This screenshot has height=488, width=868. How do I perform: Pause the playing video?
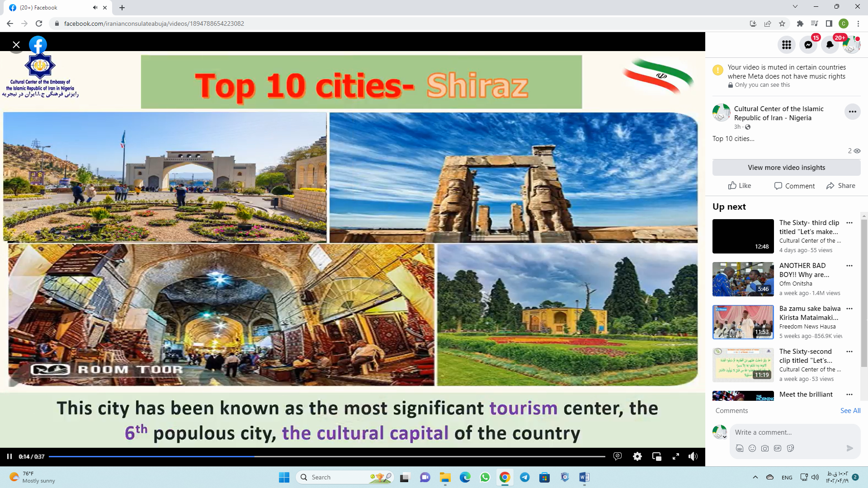[9, 456]
